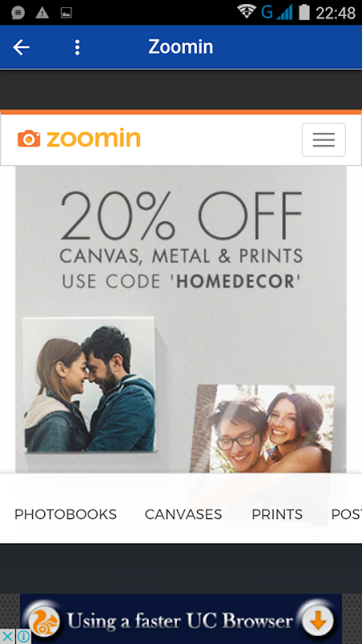Image resolution: width=362 pixels, height=644 pixels.
Task: Tap the Using a faster UC Browser banner
Action: (x=180, y=620)
